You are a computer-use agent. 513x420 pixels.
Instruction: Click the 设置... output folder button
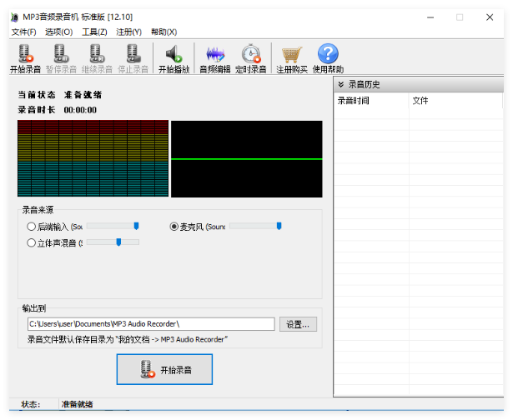pos(299,324)
